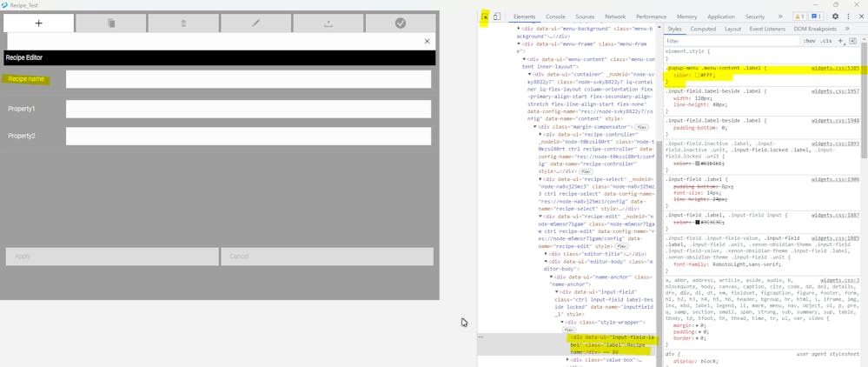Toggle the .cls class editor
This screenshot has height=367, width=868.
point(826,41)
